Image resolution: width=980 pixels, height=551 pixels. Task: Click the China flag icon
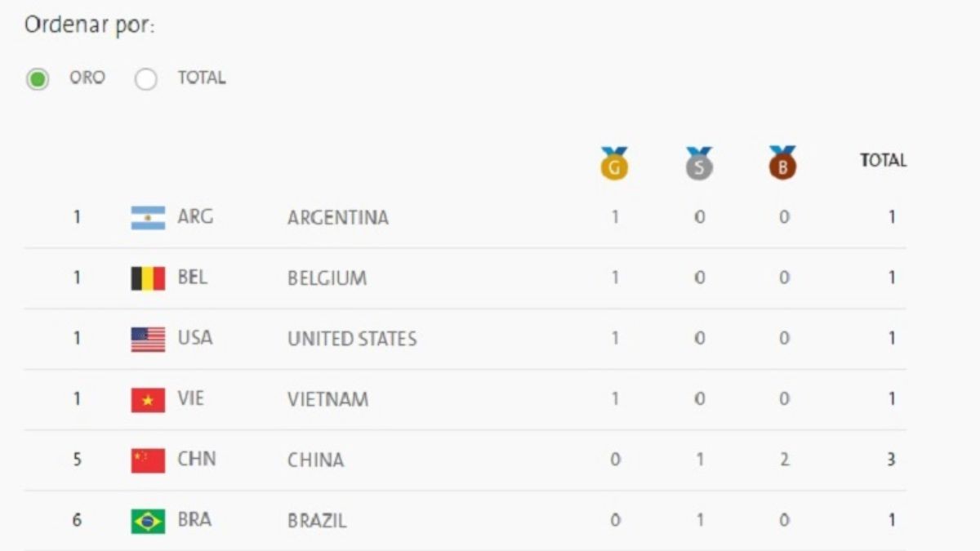148,460
